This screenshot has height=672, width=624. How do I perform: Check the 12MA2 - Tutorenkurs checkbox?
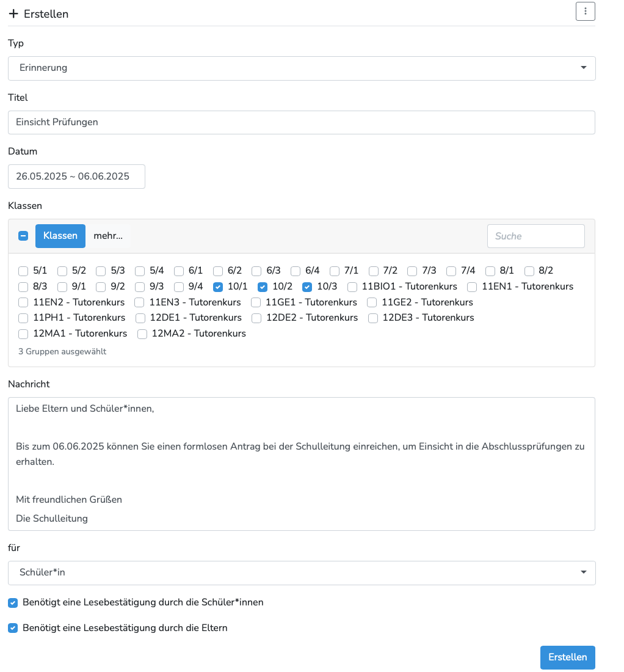142,334
